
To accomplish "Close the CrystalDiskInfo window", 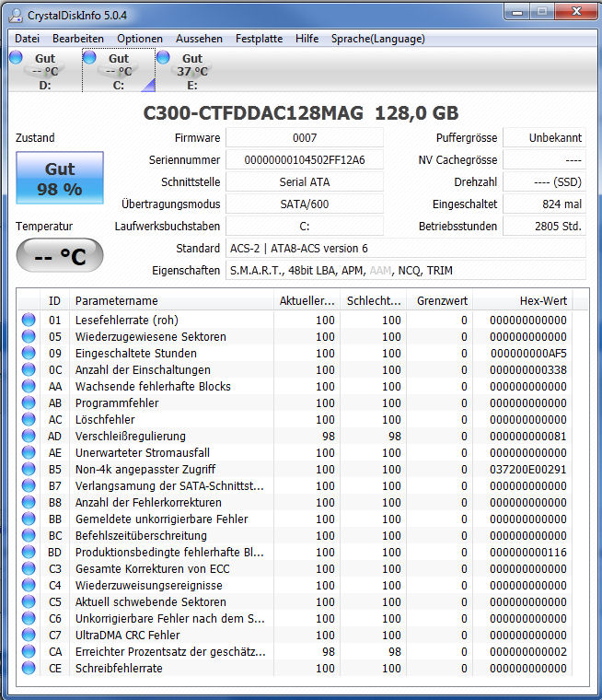I will [576, 12].
